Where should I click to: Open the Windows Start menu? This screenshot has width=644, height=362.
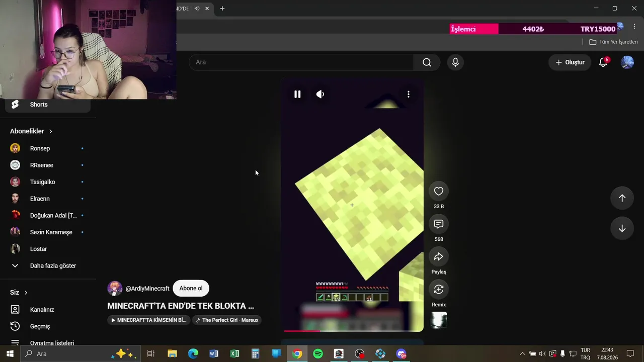[x=10, y=354]
